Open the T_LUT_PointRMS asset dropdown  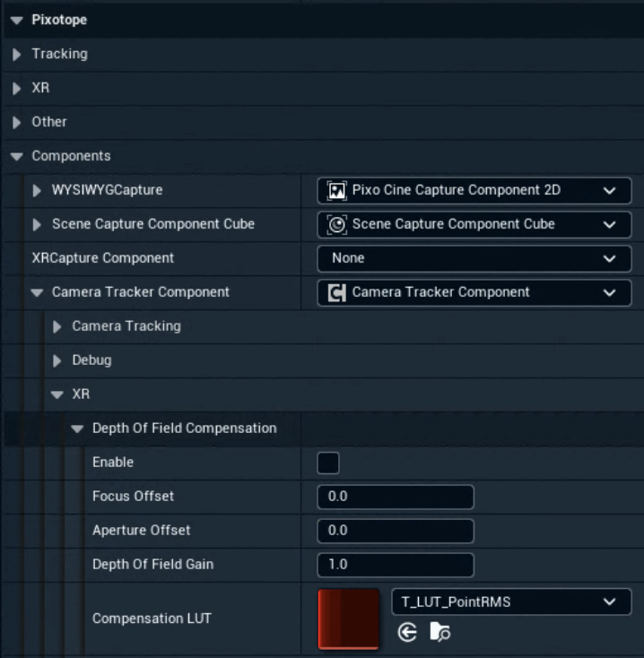tap(511, 602)
